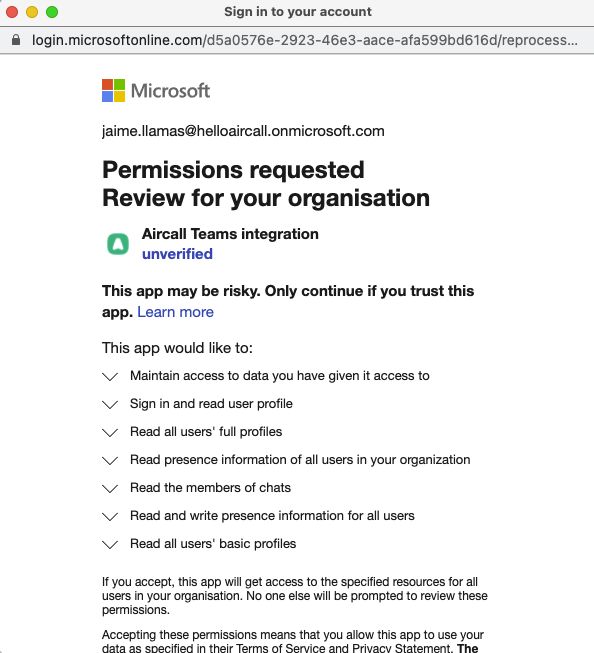Click 'Read and write presence information' permission text
Viewport: 594px width, 653px height.
(272, 516)
